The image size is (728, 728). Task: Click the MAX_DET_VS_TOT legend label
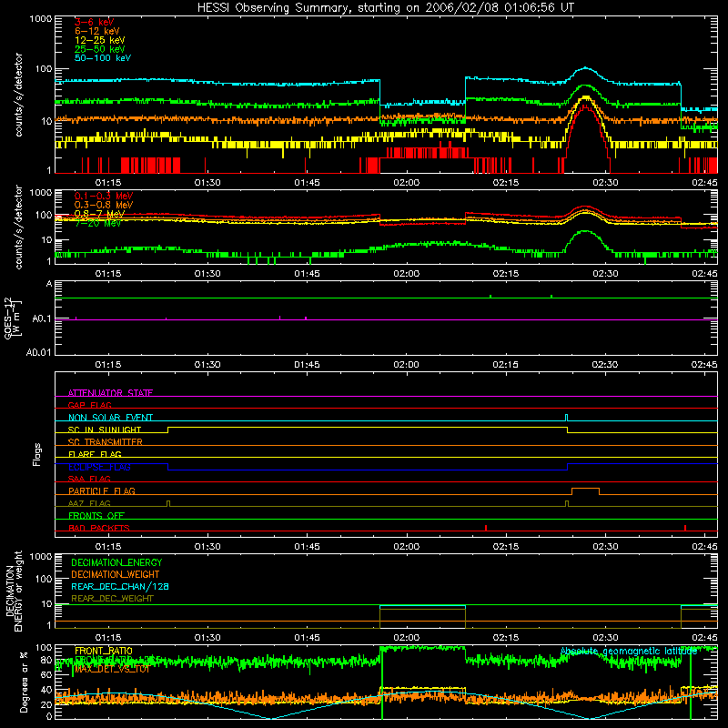pyautogui.click(x=112, y=669)
